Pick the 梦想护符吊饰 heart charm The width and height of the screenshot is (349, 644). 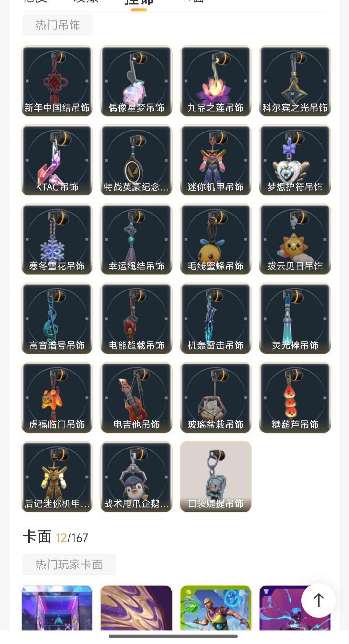tap(295, 160)
